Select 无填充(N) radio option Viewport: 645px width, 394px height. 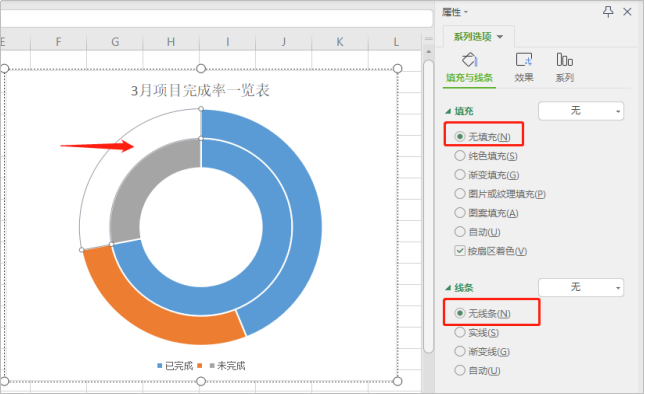coord(482,137)
